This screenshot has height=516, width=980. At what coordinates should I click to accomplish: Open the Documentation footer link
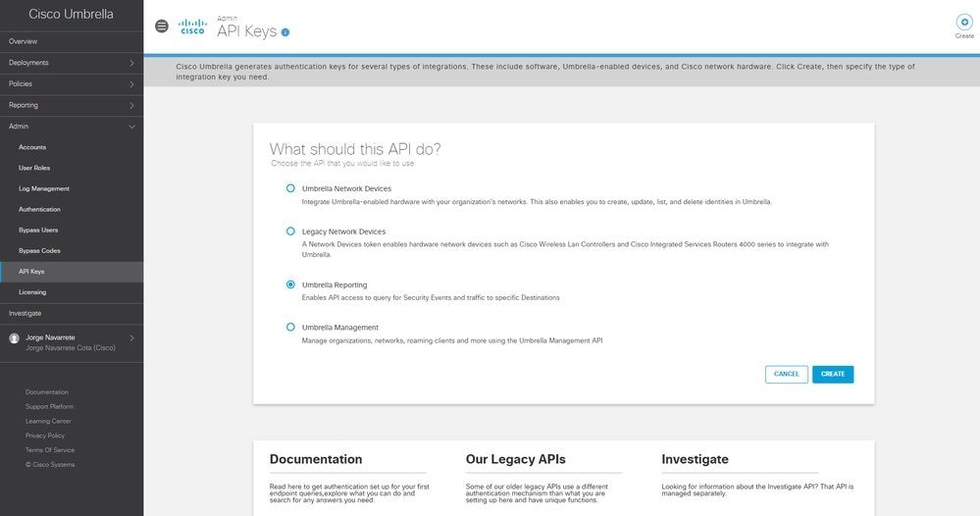(47, 392)
